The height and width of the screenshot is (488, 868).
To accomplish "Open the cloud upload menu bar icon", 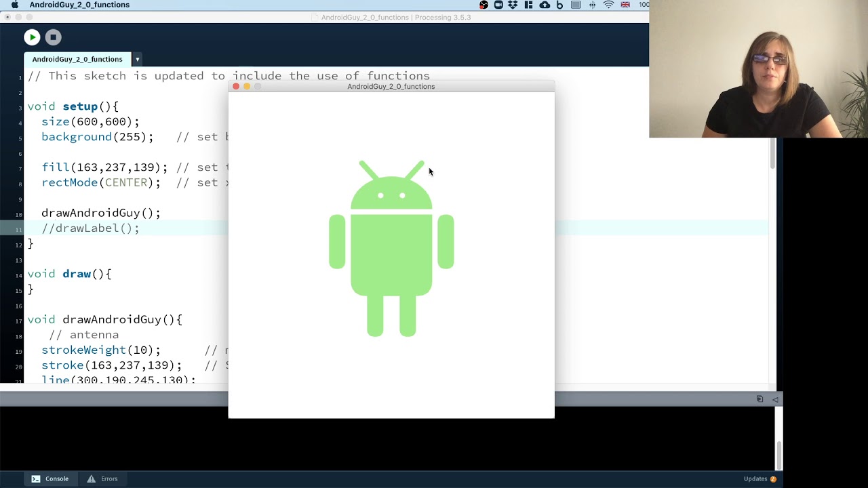I will point(545,5).
